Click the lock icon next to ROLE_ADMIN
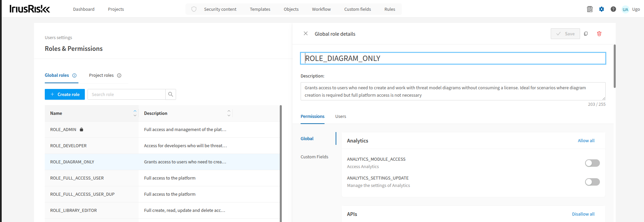Viewport: 644px width, 222px height. 81,129
